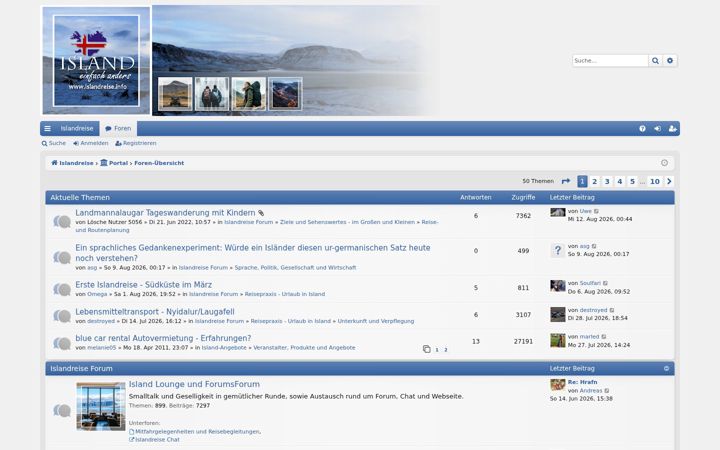
Task: Click attachment paperclip icon on Landmannalaugar topic
Action: coord(261,213)
